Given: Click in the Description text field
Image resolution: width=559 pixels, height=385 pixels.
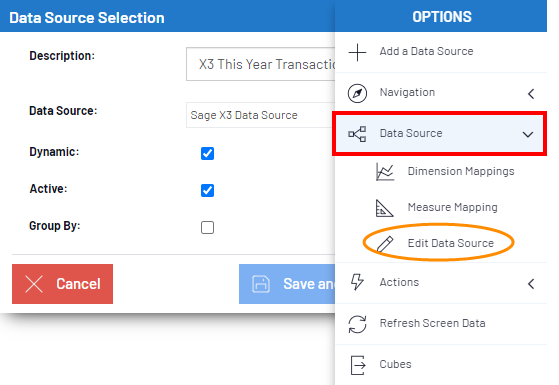Looking at the screenshot, I should point(261,64).
